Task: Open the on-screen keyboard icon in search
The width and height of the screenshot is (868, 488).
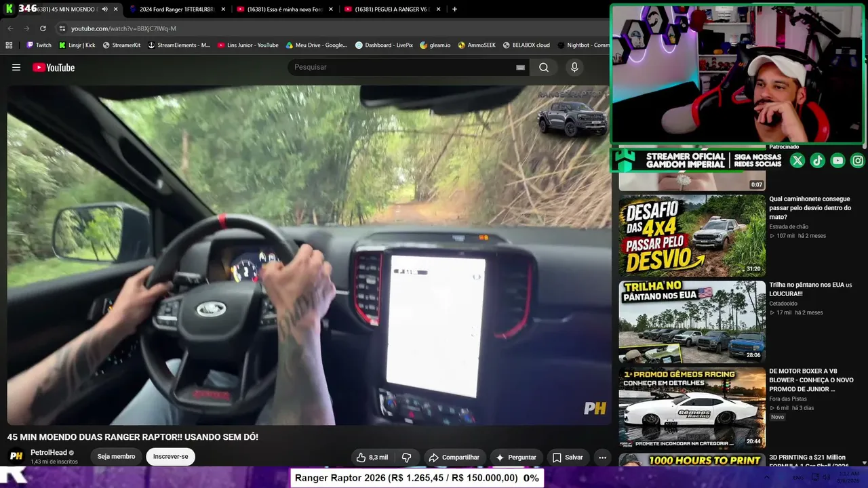Action: coord(520,67)
